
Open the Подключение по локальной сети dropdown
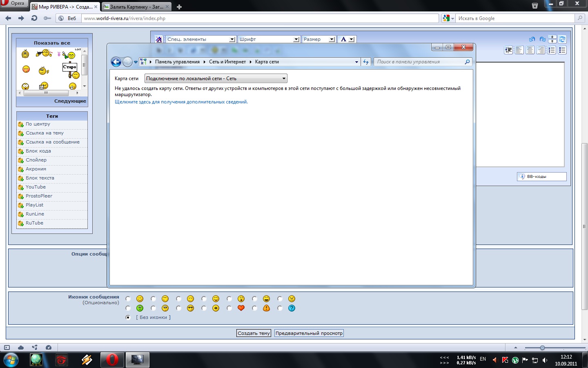(216, 79)
